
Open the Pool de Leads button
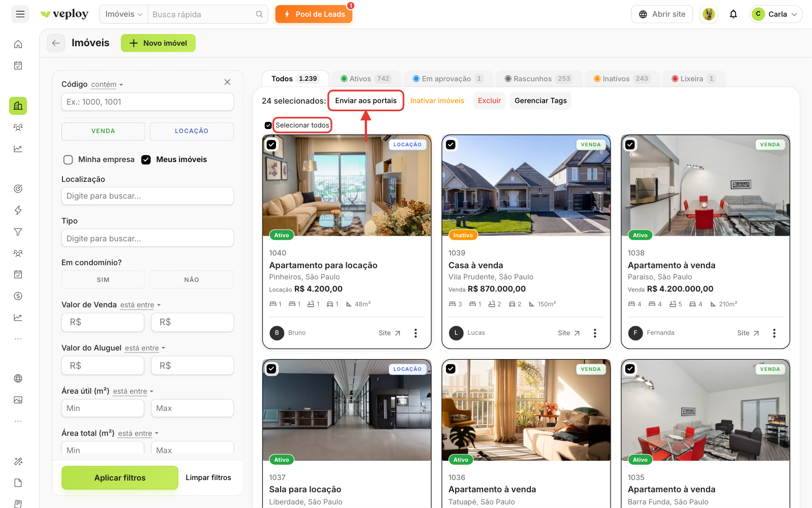pos(314,14)
